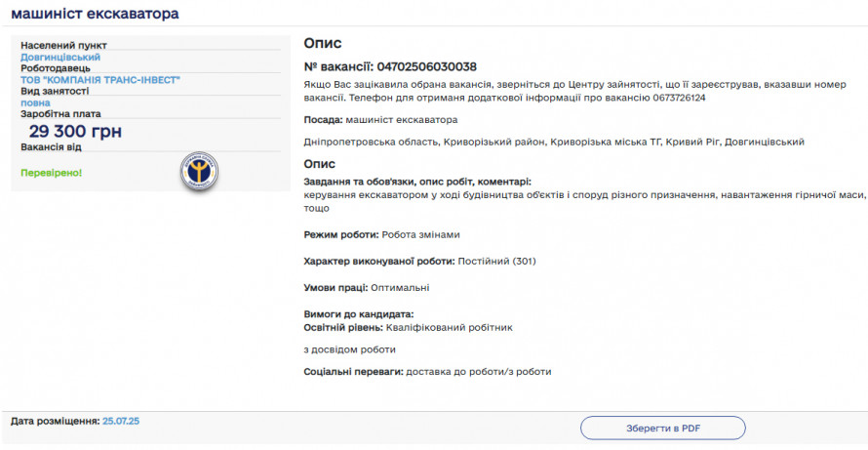
Task: Click the Умови праці: Оптимальні line
Action: click(x=367, y=288)
